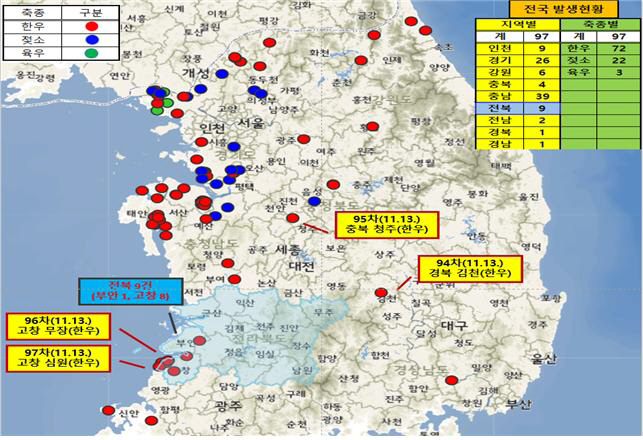
Task: Click the 인천 row in the region table
Action: (x=517, y=48)
